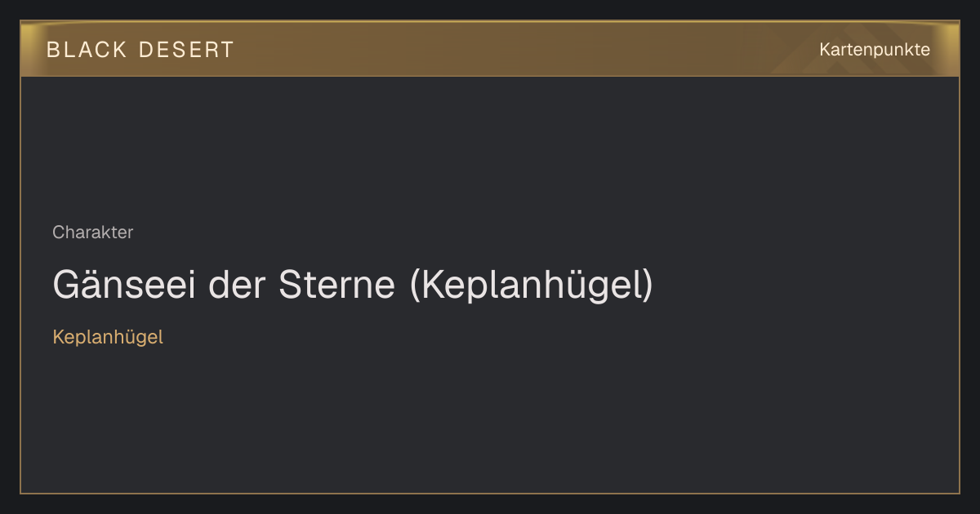This screenshot has height=514, width=980.
Task: Click the parenthesized (Keplanhügel) in the title
Action: coord(532,285)
